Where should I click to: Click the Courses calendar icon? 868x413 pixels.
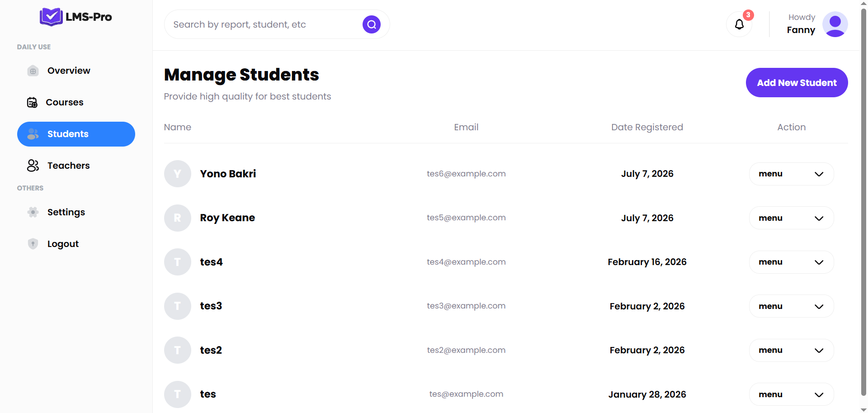[32, 103]
